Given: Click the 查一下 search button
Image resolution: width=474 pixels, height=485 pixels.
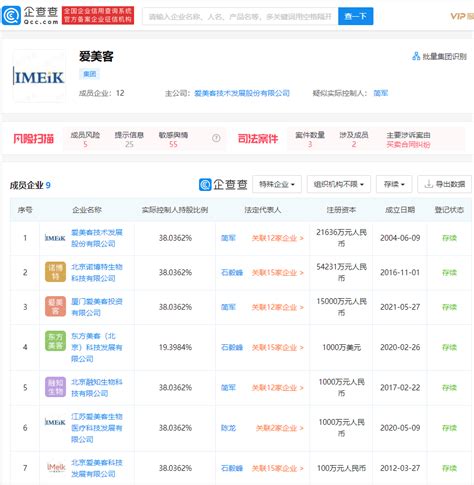Looking at the screenshot, I should coord(356,16).
